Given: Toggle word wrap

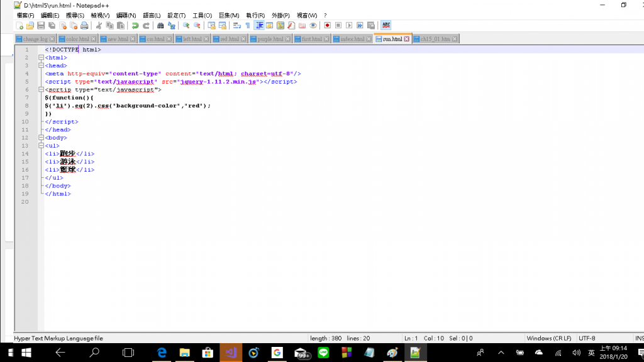Looking at the screenshot, I should click(x=237, y=25).
